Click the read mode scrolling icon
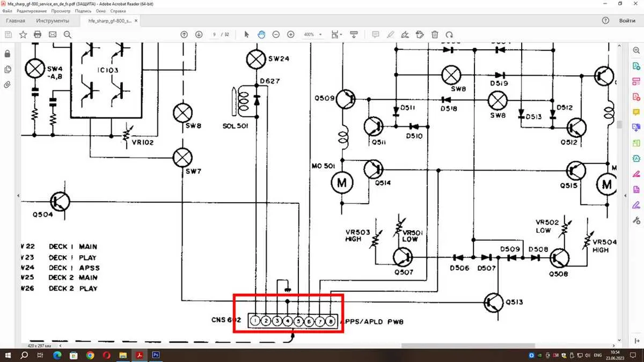 click(354, 34)
